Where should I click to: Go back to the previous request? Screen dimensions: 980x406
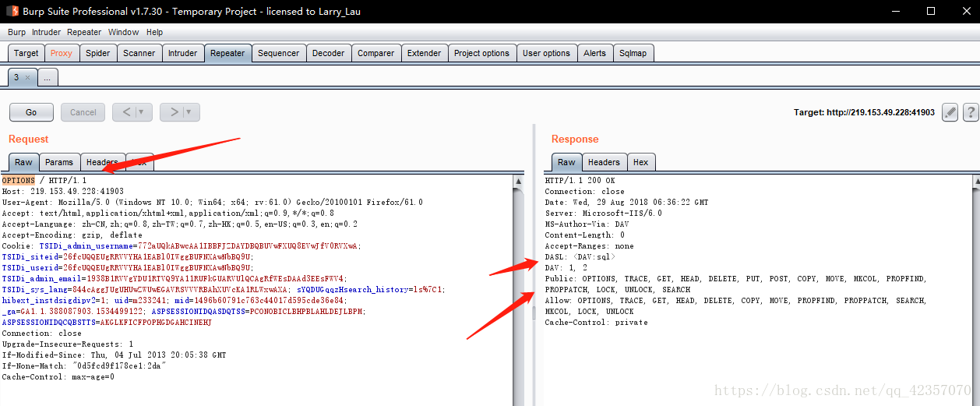tap(125, 112)
